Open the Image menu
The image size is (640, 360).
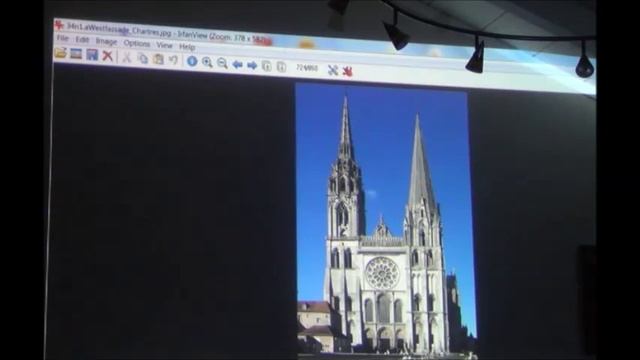pos(106,42)
